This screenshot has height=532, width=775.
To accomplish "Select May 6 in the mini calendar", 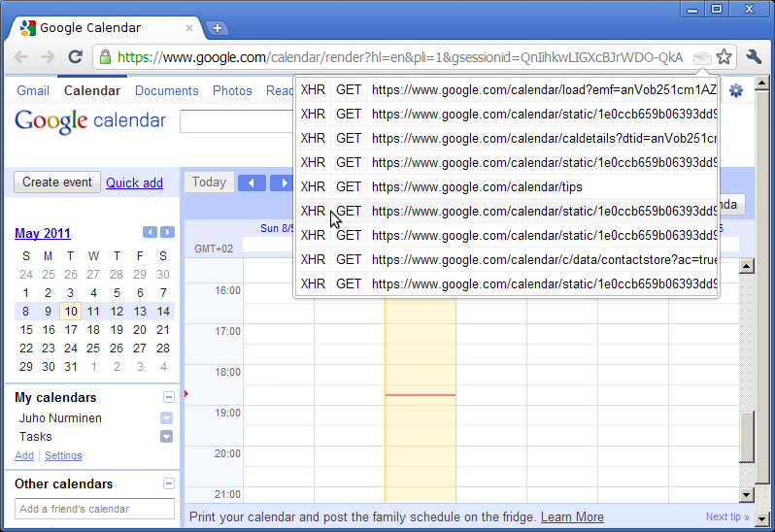I will coord(140,293).
